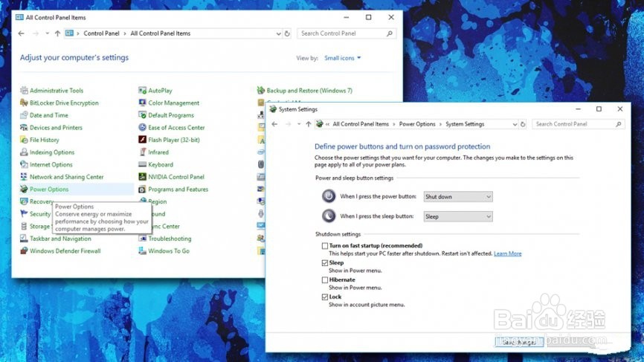
Task: Click All Control Panel Items breadcrumb in the back window
Action: [160, 33]
